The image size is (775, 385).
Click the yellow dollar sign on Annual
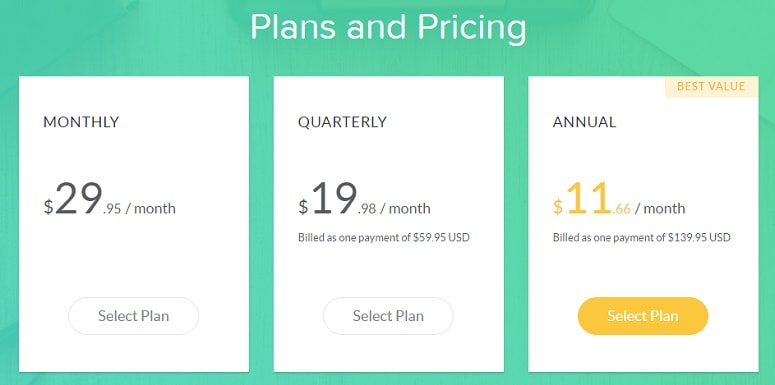pyautogui.click(x=558, y=207)
